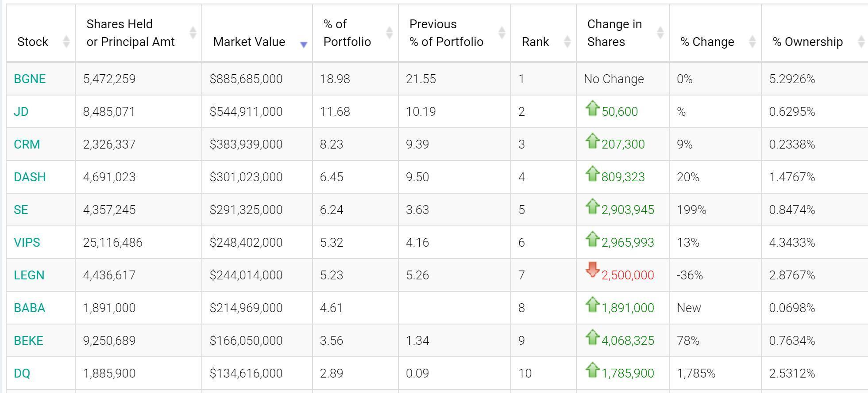Open the BABA stock link
This screenshot has height=393, width=868.
click(30, 308)
